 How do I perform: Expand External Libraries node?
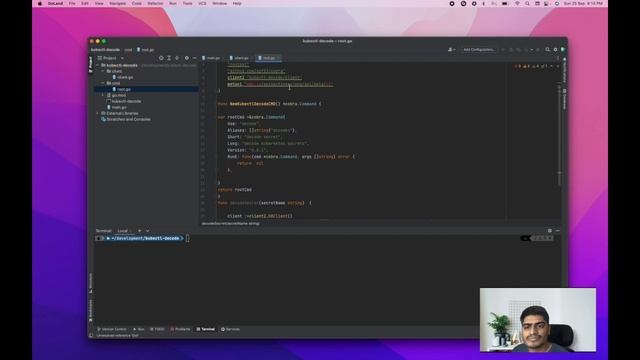tap(98, 113)
